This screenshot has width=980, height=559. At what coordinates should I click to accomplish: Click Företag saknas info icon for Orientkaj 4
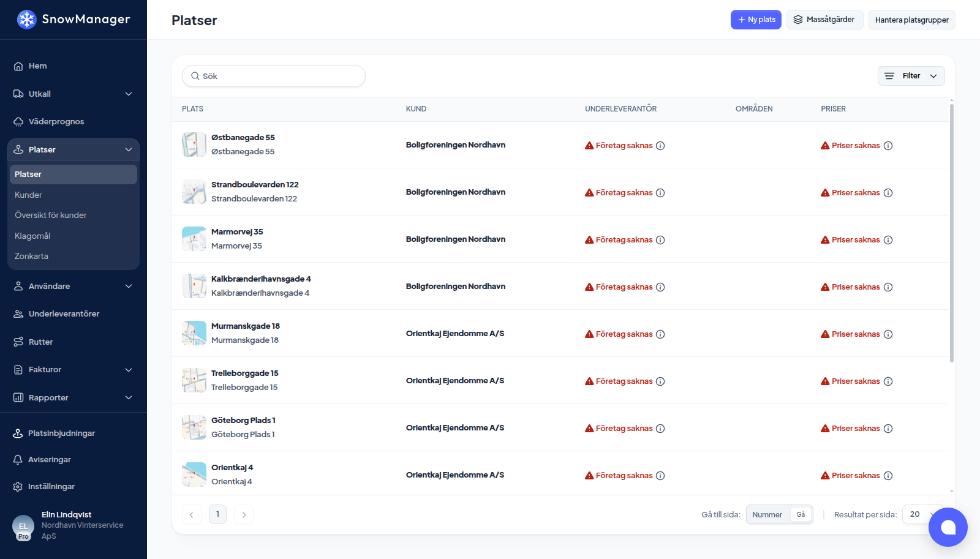click(660, 476)
